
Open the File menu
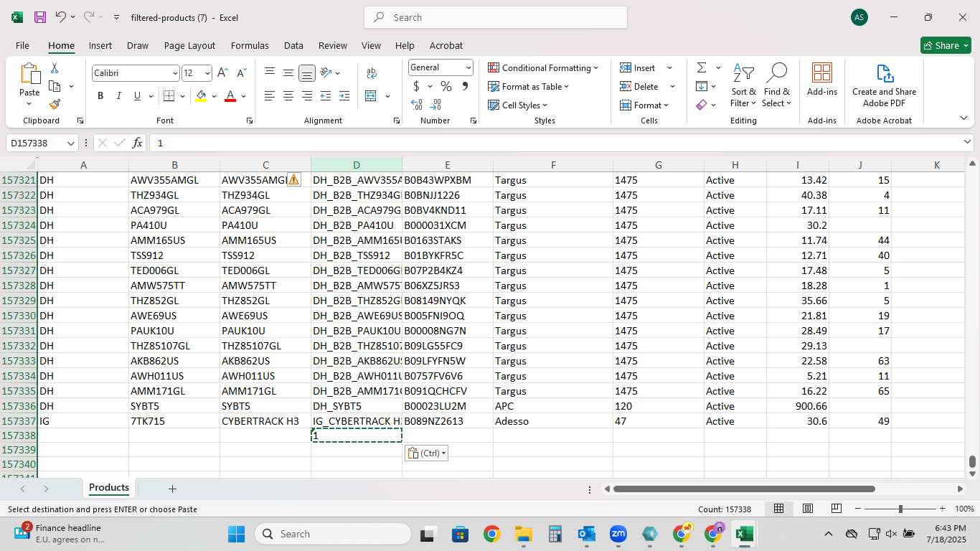22,45
